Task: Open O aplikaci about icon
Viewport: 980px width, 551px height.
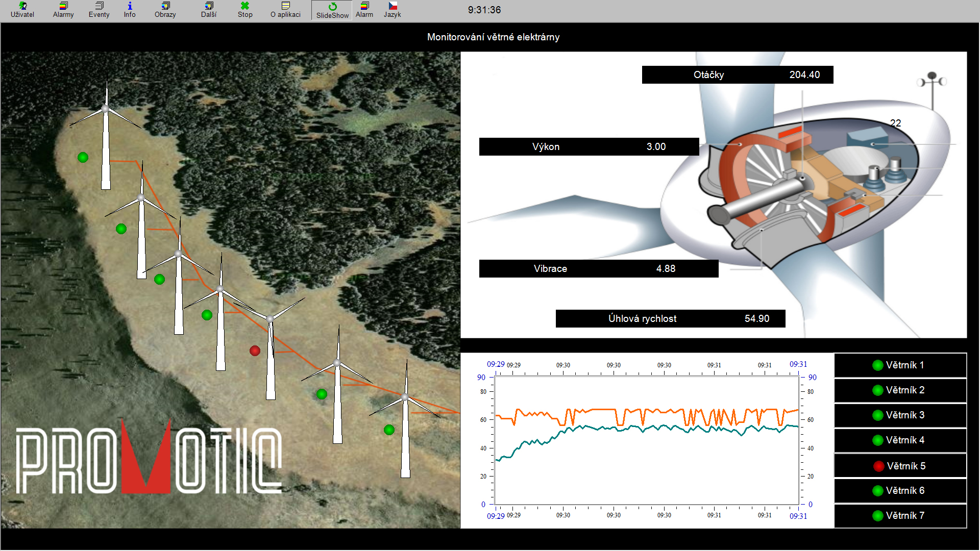Action: (285, 10)
